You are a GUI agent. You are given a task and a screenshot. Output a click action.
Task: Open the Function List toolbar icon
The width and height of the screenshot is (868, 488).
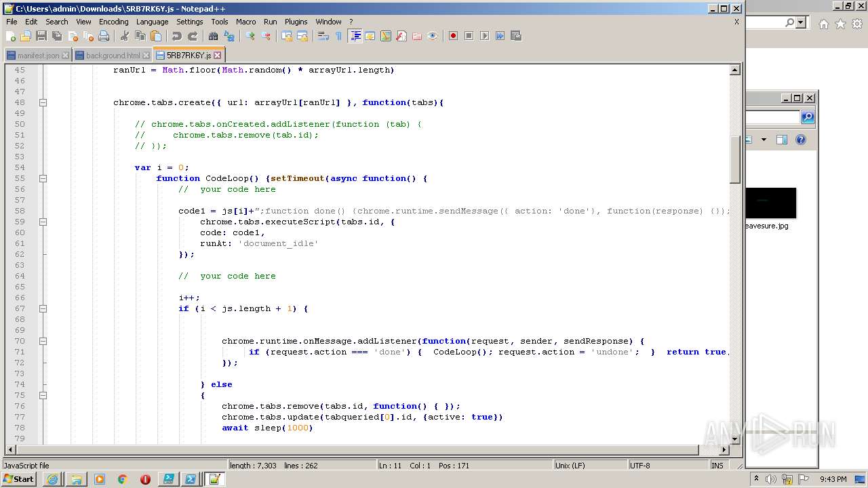point(401,36)
